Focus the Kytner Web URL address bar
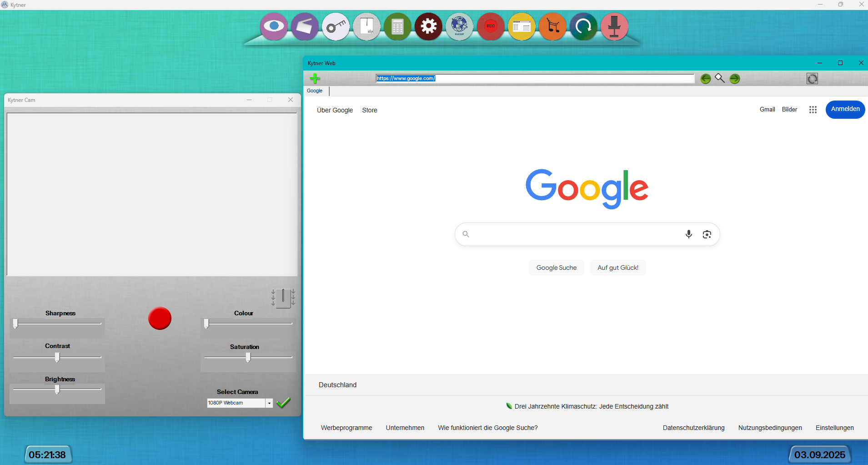Viewport: 868px width, 465px height. coord(535,78)
